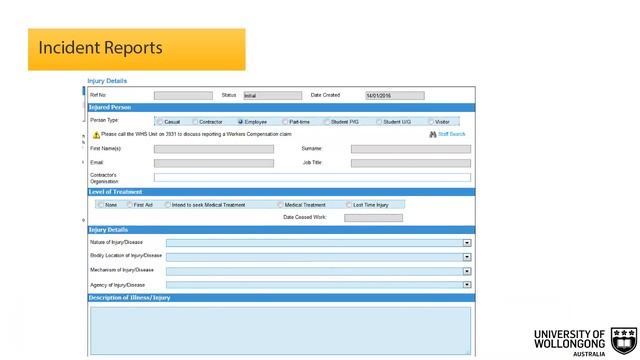This screenshot has height=360, width=640.
Task: Click the Status field
Action: coord(273,96)
